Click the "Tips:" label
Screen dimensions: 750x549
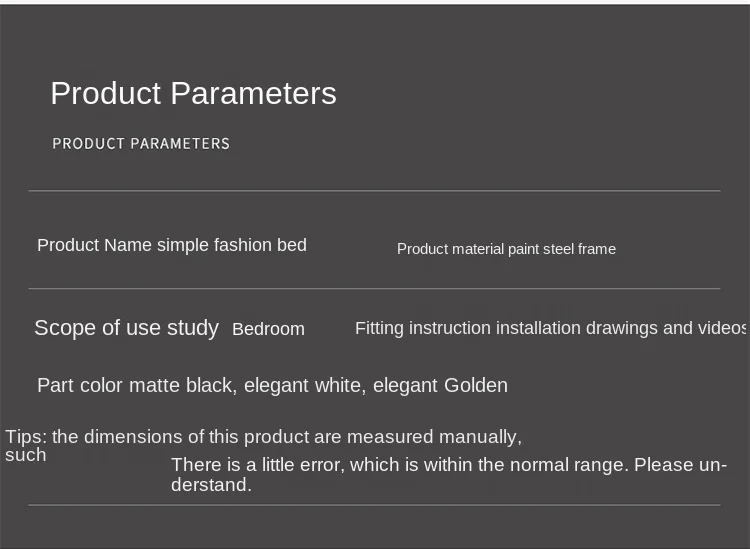[x=26, y=437]
